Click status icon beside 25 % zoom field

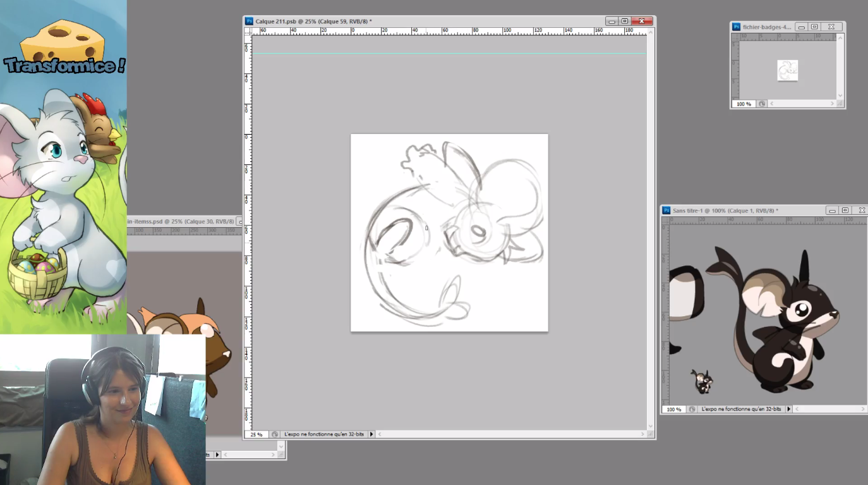click(x=275, y=434)
